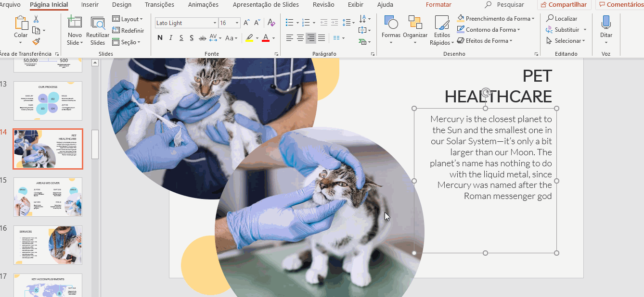Copy selection using the copy icon
Image resolution: width=644 pixels, height=297 pixels.
[36, 30]
